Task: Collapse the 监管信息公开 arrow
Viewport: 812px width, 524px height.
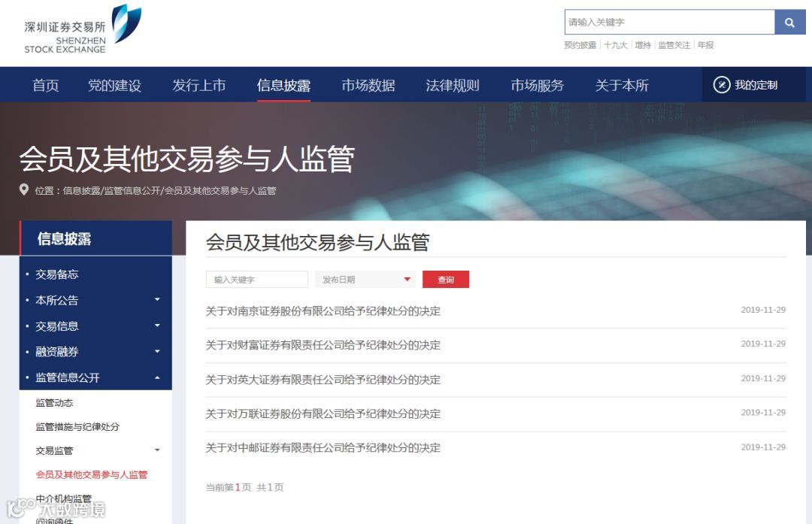Action: click(x=157, y=377)
